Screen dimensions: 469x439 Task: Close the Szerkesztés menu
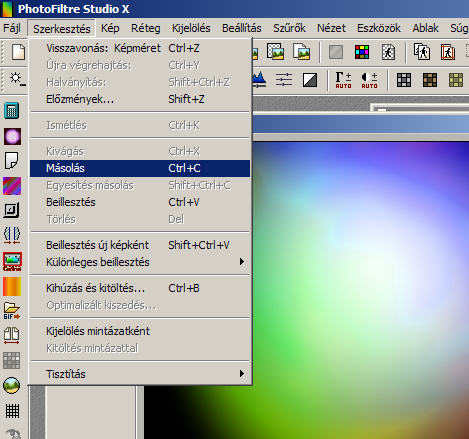(62, 29)
